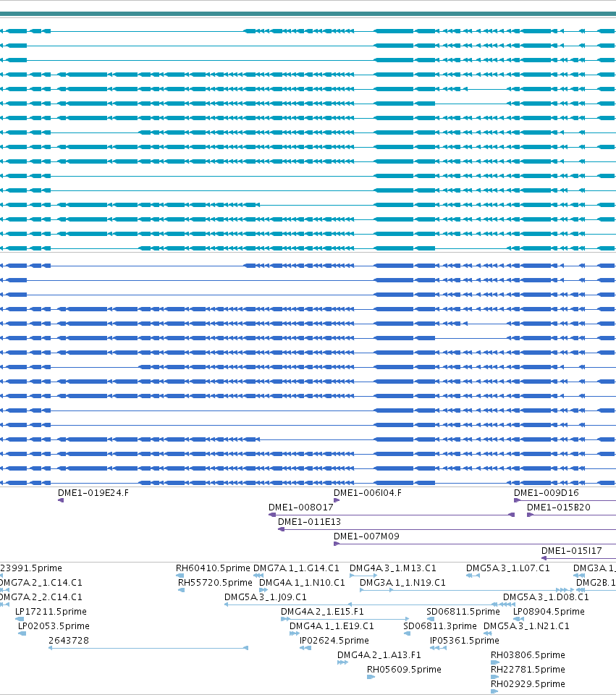Select RH60410.5prime EST label
The height and width of the screenshot is (695, 616).
pyautogui.click(x=213, y=568)
